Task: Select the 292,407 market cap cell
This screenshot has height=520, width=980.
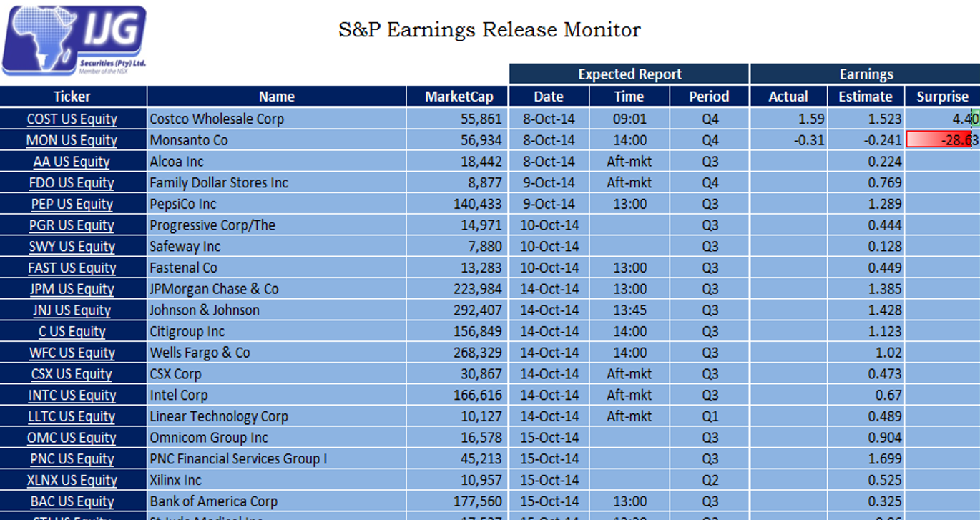Action: 457,310
